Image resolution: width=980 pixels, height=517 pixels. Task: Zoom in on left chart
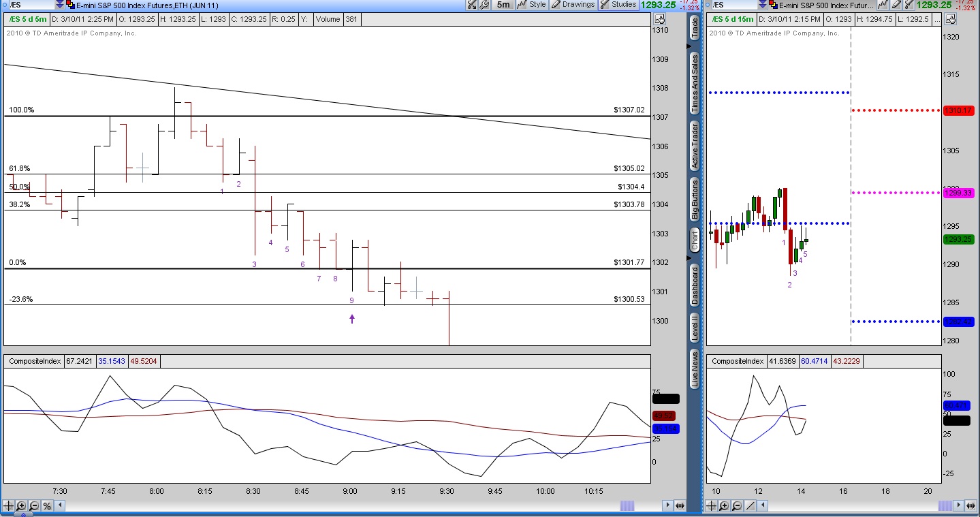pos(21,505)
